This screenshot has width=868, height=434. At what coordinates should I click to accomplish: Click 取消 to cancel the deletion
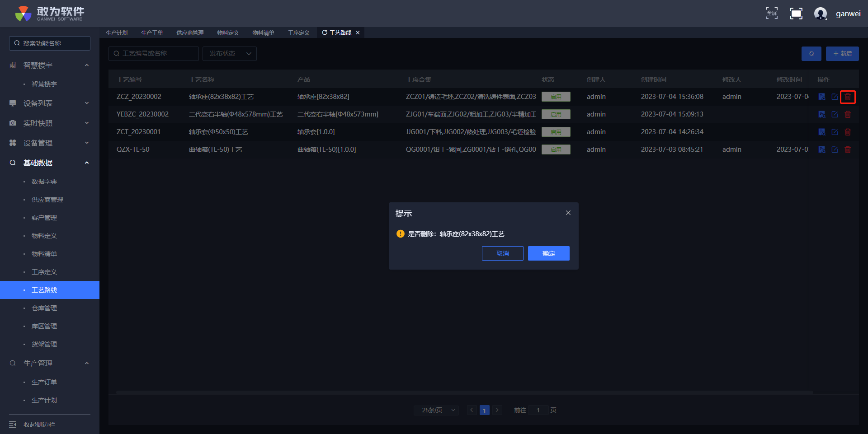[x=502, y=253]
